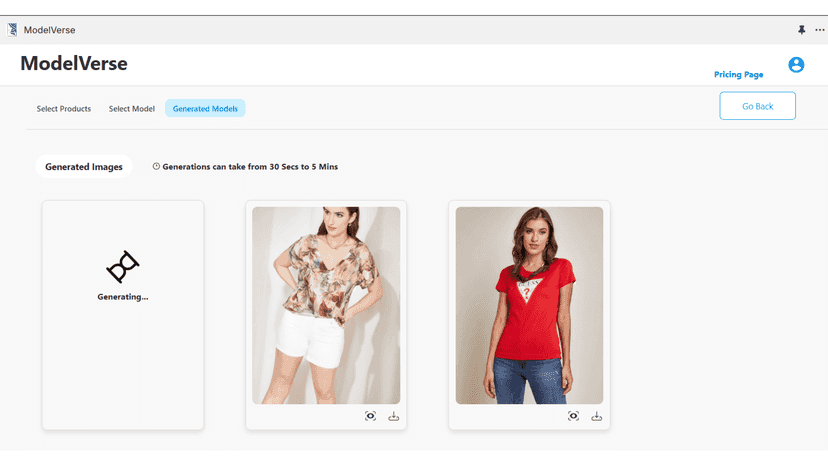
Task: Open the Pricing Page link
Action: pyautogui.click(x=738, y=74)
